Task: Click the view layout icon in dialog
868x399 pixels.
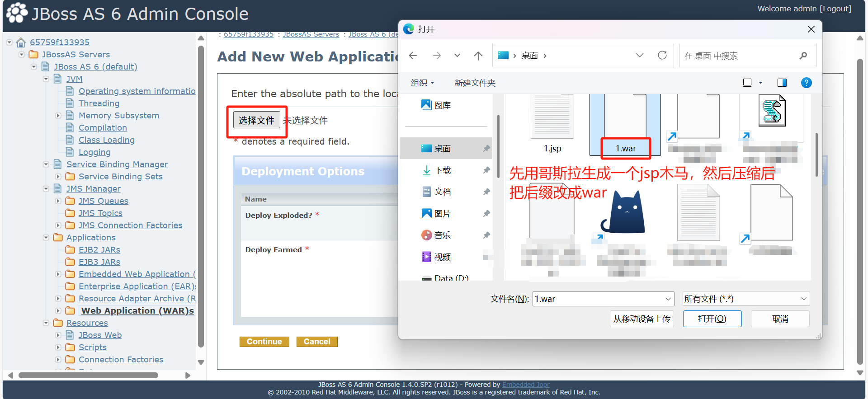Action: point(747,83)
